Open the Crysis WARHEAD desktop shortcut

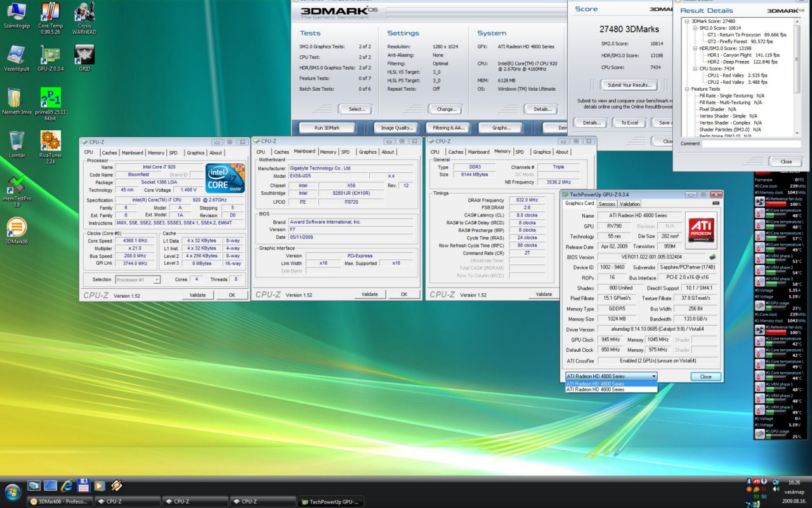coord(84,19)
